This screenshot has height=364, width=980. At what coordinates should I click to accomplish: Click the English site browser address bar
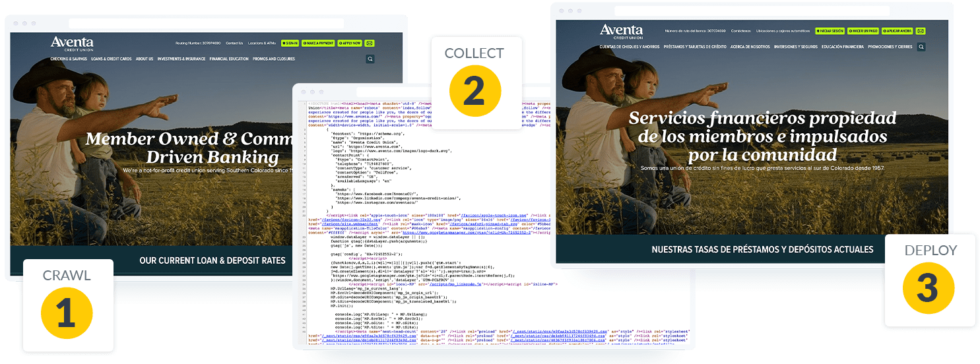[206, 23]
